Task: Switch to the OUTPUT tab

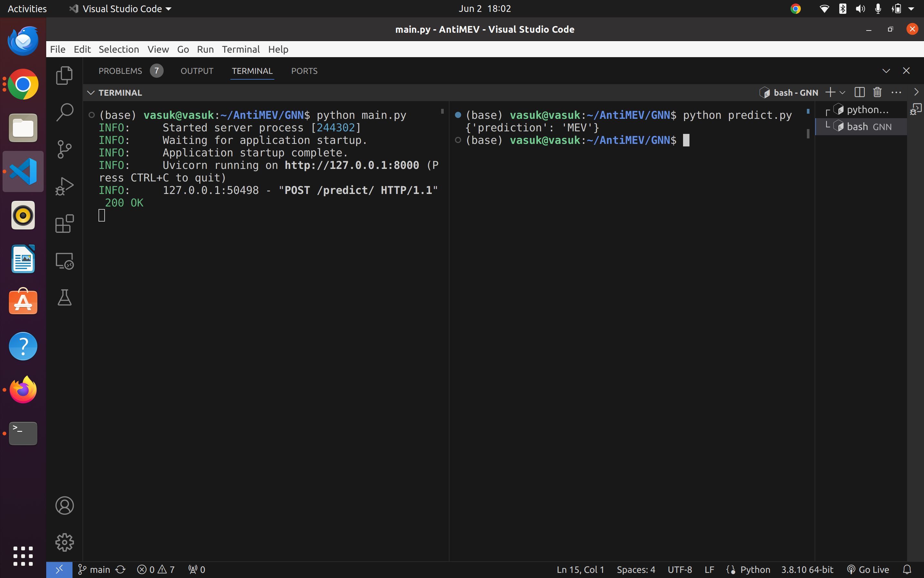Action: coord(197,71)
